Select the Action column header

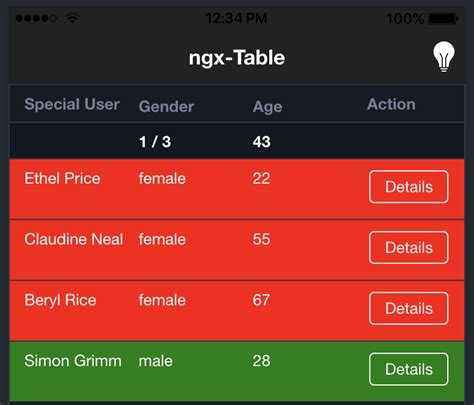pos(391,104)
